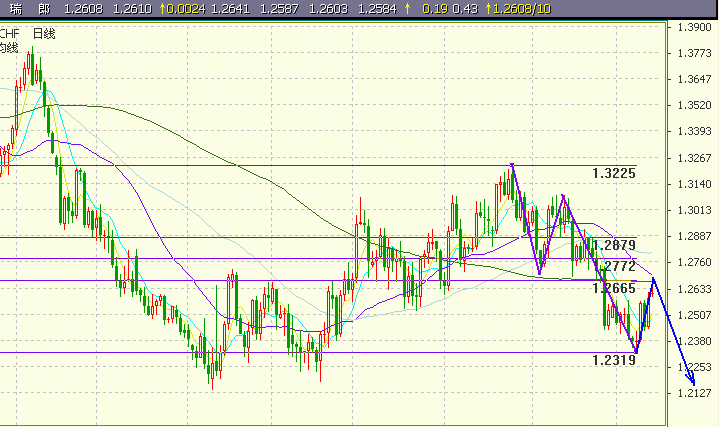Select the 1.2319 support level label
The image size is (720, 427).
tap(614, 360)
